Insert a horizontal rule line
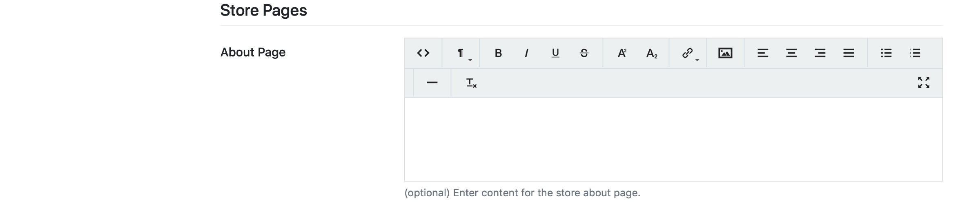 (432, 83)
